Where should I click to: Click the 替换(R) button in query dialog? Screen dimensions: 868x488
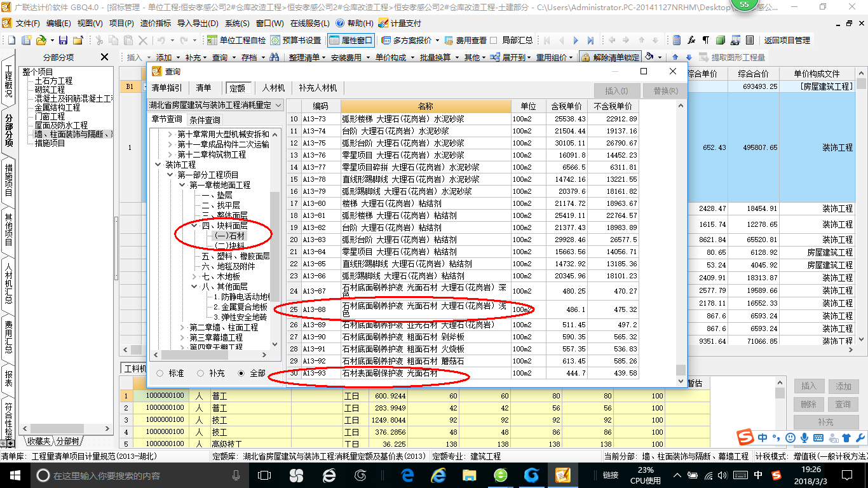665,91
